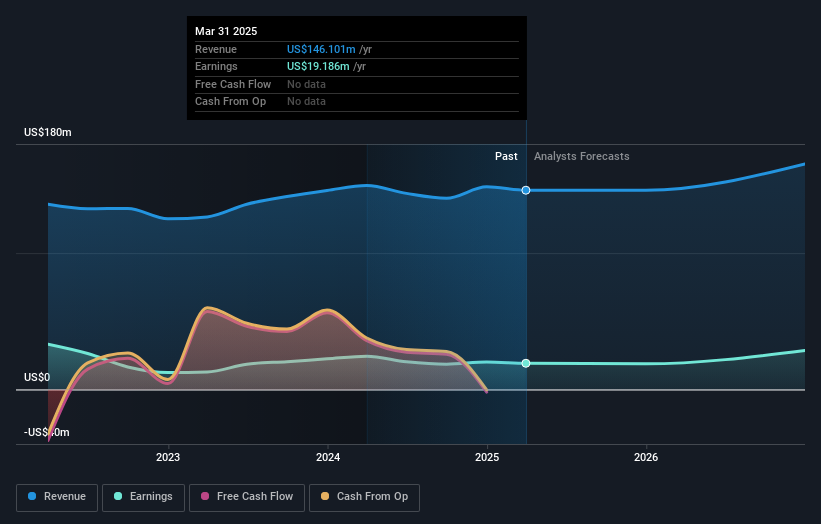
Task: Click the 2024 x-axis label
Action: [x=328, y=458]
